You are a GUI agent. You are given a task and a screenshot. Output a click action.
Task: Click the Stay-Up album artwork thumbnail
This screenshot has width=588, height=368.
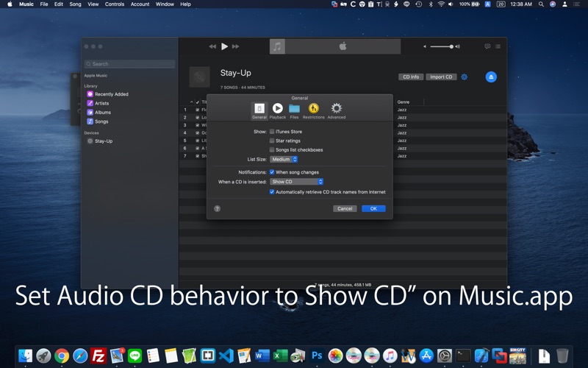click(x=199, y=77)
